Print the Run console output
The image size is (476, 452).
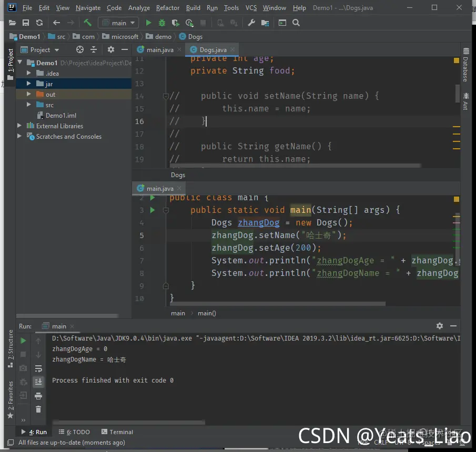click(x=38, y=396)
